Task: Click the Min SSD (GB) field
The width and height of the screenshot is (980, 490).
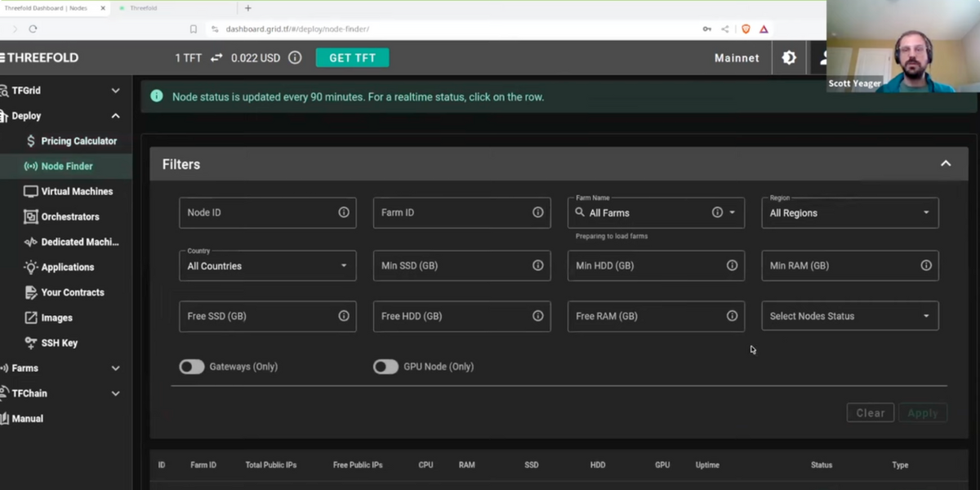Action: click(462, 265)
